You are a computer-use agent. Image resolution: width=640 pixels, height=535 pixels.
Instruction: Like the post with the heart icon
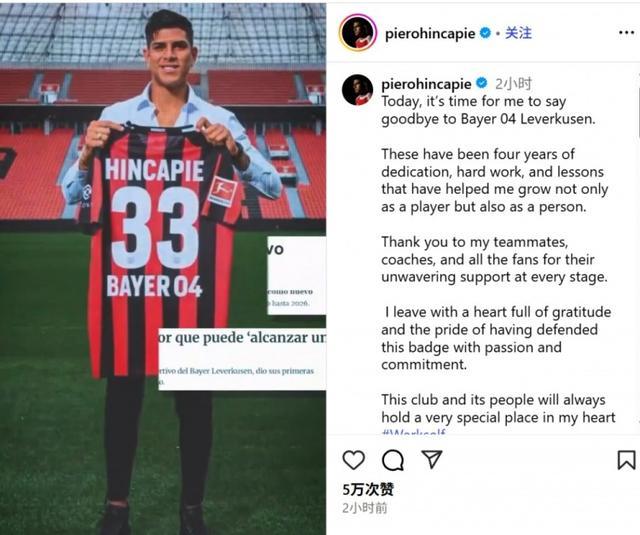click(353, 460)
